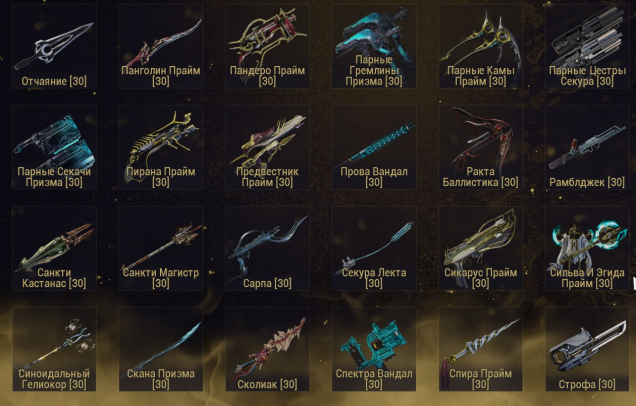This screenshot has width=636, height=406.
Task: Click the Пирана Прайм [30] weapon
Action: point(161,148)
